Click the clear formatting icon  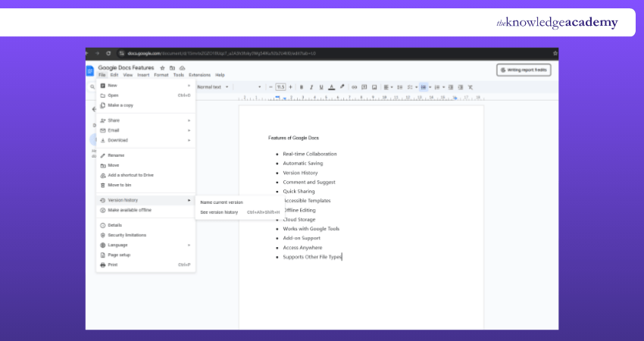(x=470, y=87)
